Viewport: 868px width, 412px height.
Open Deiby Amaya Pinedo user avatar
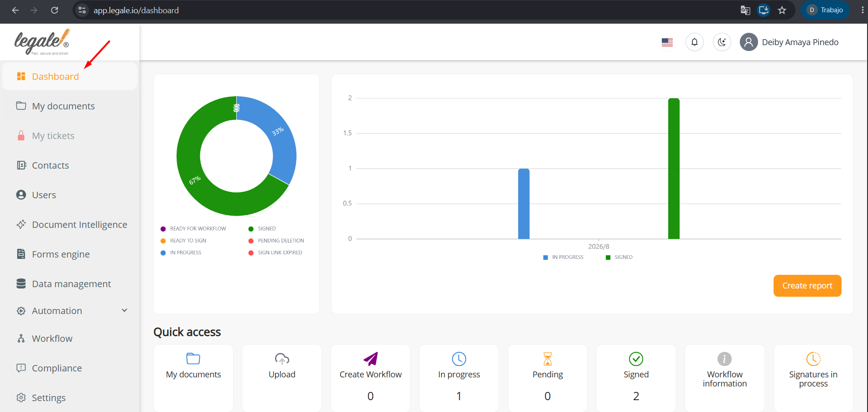pos(748,42)
